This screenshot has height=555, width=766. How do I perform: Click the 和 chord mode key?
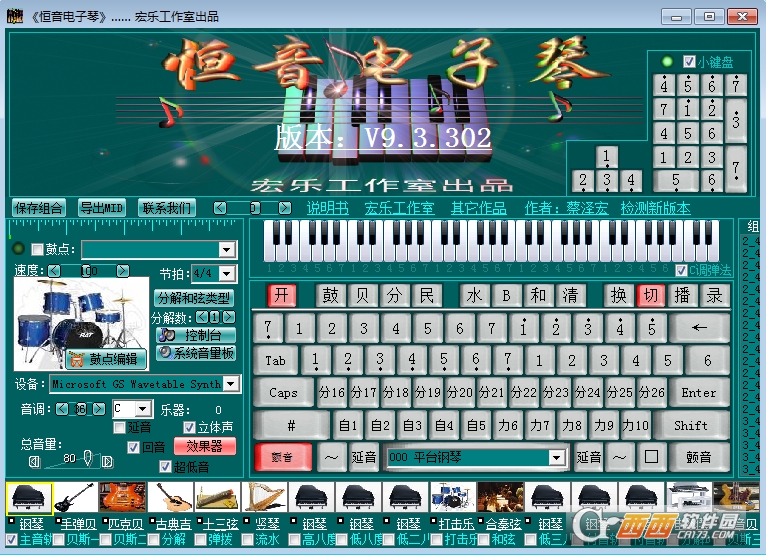tap(538, 295)
